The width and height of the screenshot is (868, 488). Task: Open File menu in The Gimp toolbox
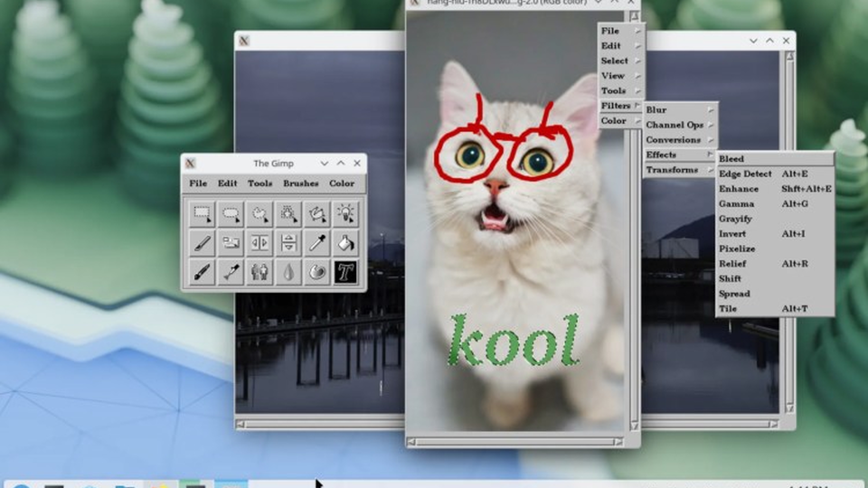[198, 183]
